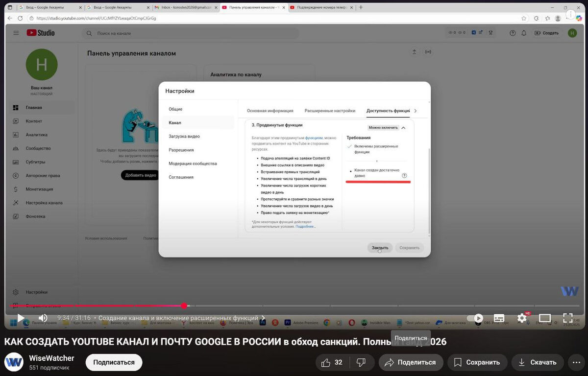The image size is (588, 376).
Task: Click the YouTube Studio logo
Action: pos(41,33)
